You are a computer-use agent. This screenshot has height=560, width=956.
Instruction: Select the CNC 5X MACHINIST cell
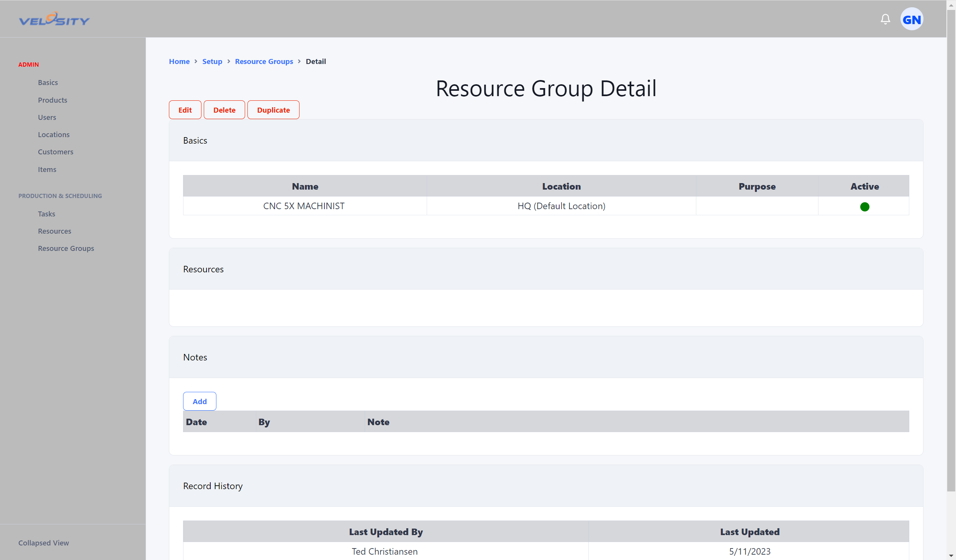click(x=305, y=206)
